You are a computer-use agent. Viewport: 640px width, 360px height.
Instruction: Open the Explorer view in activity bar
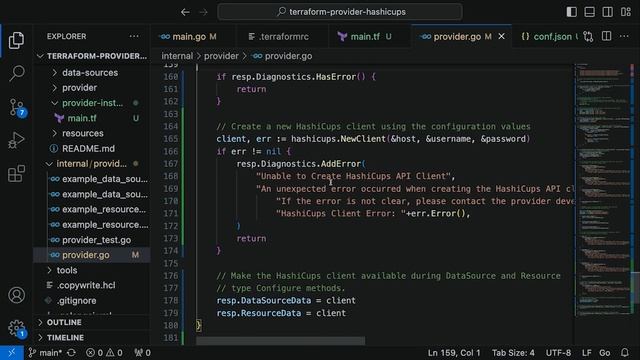click(x=16, y=40)
